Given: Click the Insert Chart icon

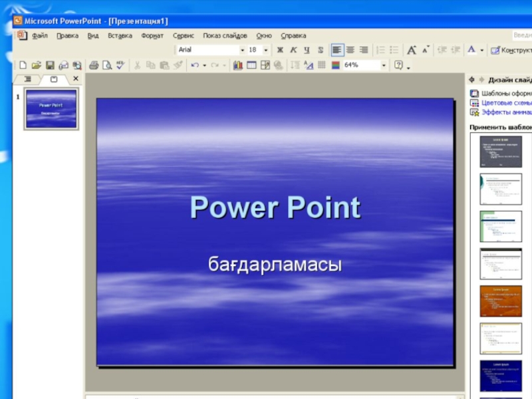Looking at the screenshot, I should coord(238,65).
